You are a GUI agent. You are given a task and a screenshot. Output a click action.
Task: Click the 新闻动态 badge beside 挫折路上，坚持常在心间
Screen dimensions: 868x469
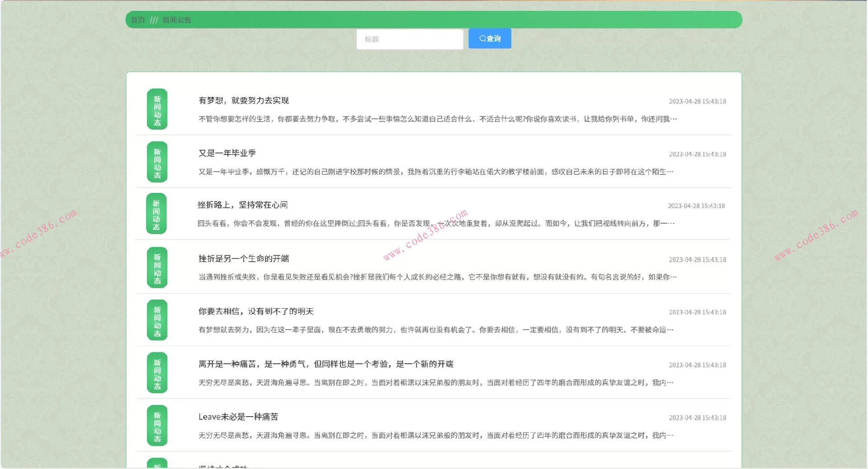tap(156, 214)
